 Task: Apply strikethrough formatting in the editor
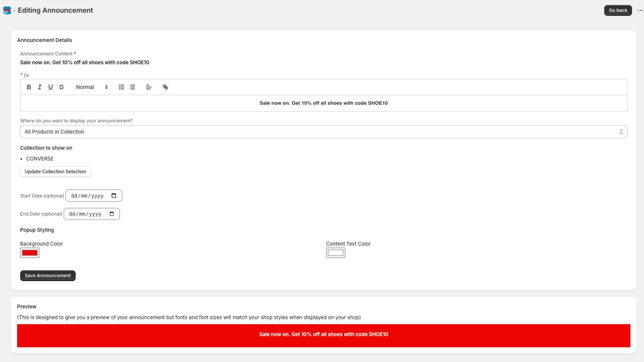point(61,87)
